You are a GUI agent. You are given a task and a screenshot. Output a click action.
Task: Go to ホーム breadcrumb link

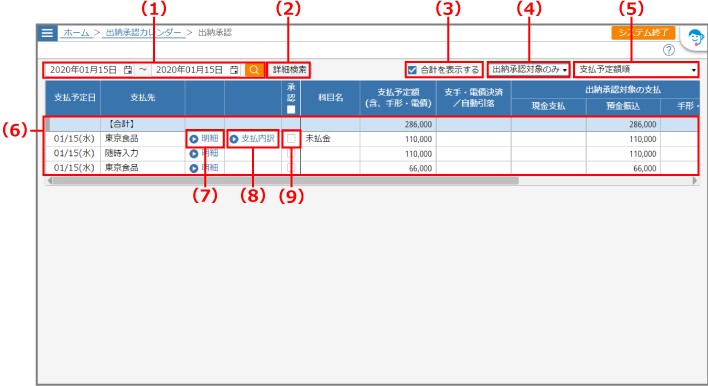click(x=76, y=33)
